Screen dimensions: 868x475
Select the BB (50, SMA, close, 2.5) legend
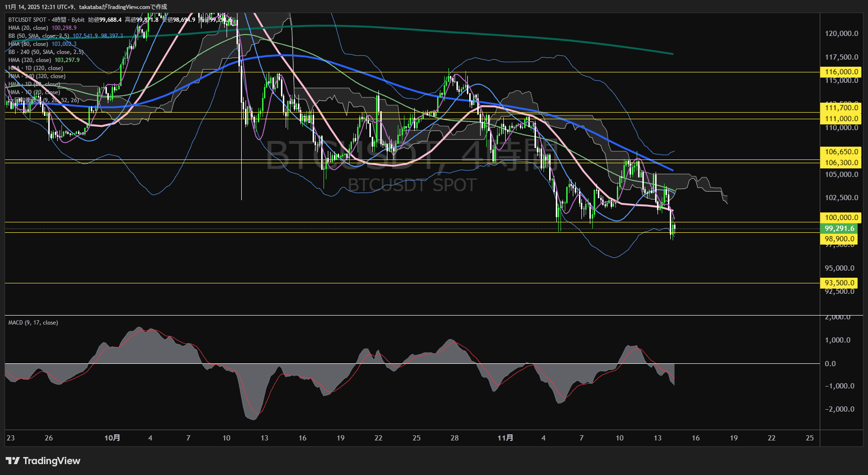coord(38,36)
